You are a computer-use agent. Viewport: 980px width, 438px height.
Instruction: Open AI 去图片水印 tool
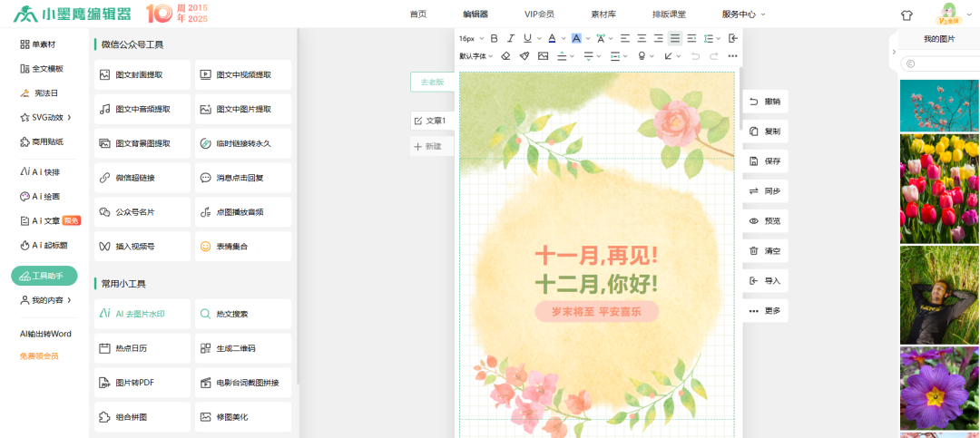pos(142,314)
